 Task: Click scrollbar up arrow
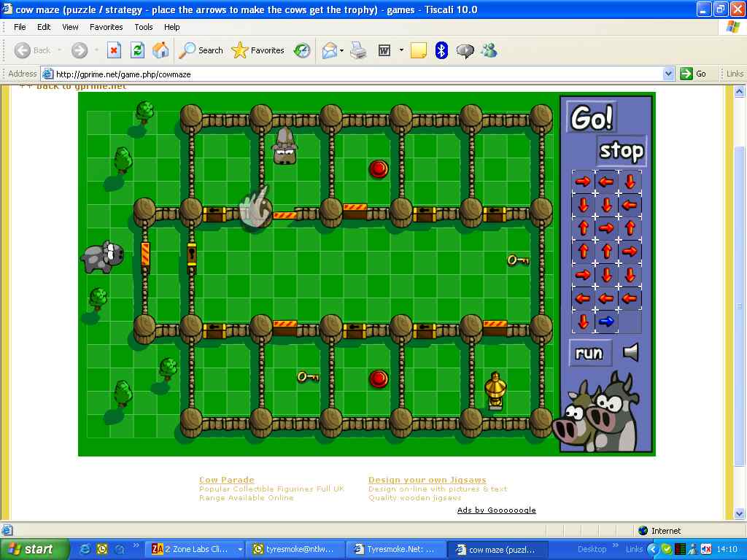coord(740,91)
